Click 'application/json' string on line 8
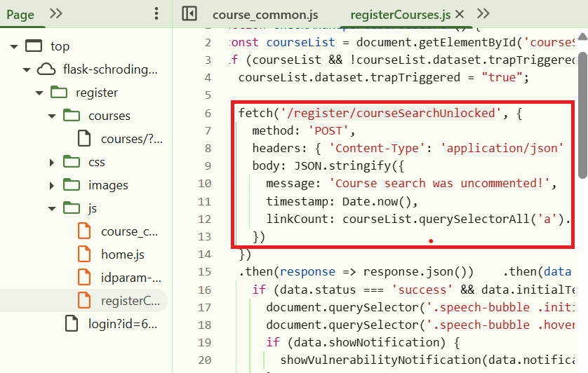The width and height of the screenshot is (588, 373). coord(502,149)
